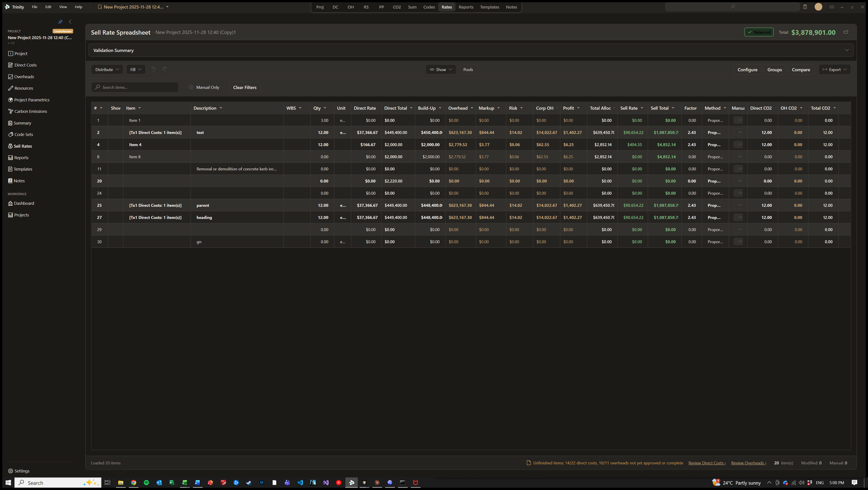Click the Groups button
This screenshot has height=490, width=868.
click(775, 69)
